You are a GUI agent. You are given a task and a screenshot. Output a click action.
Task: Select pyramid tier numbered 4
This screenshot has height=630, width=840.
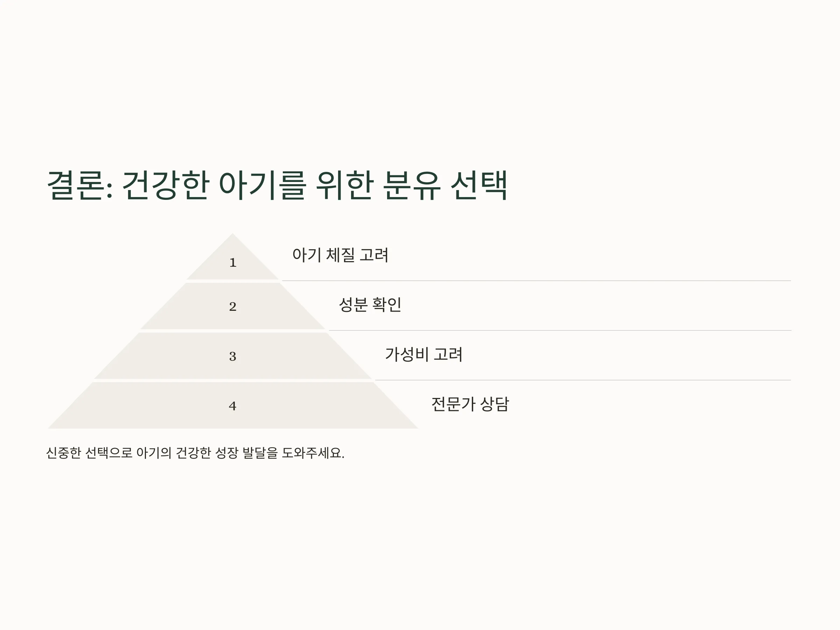click(x=233, y=406)
